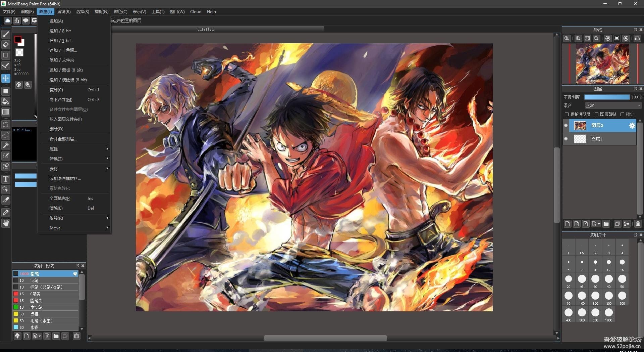
Task: Open the Cloud menu
Action: 196,12
